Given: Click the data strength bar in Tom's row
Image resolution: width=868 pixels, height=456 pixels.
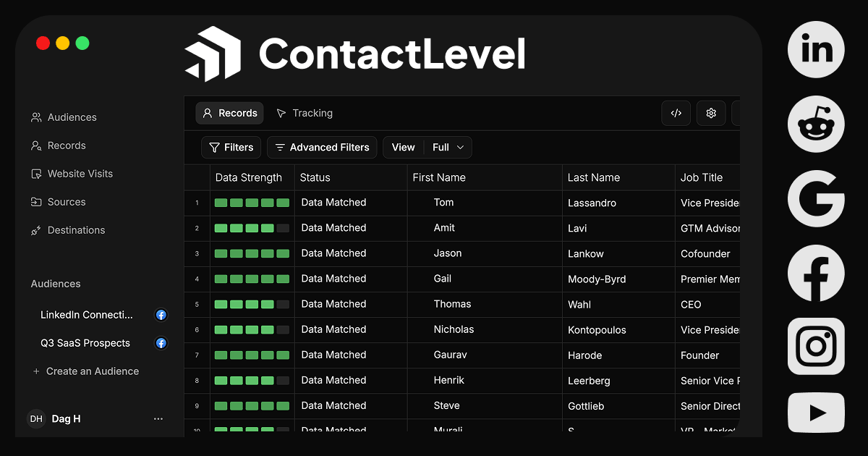Looking at the screenshot, I should tap(252, 203).
